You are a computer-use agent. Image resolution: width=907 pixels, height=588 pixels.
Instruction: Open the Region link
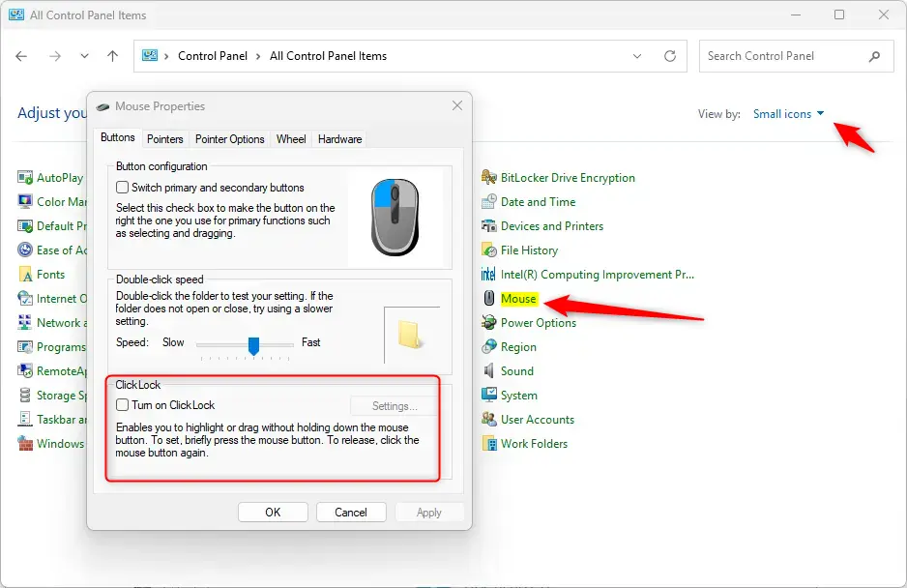click(519, 347)
